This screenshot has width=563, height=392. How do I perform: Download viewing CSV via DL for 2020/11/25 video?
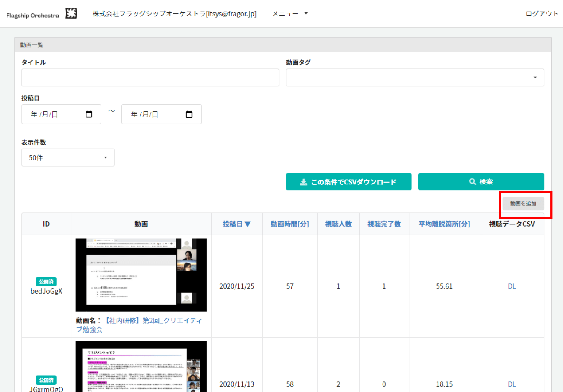point(512,286)
